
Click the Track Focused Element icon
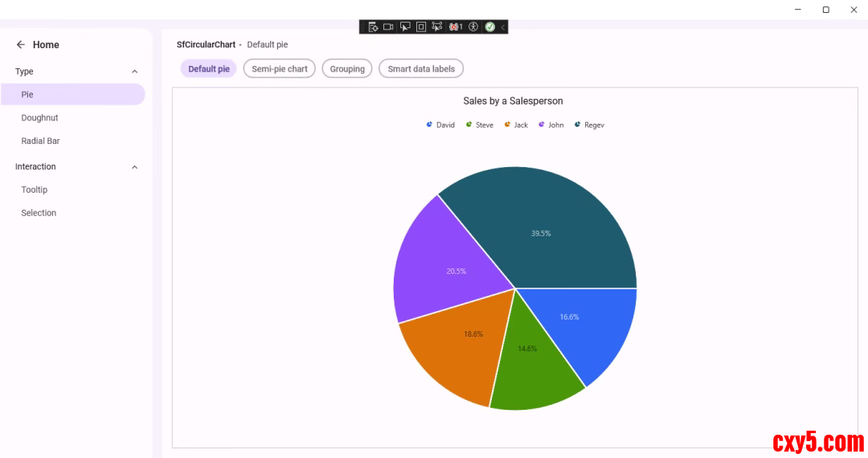pyautogui.click(x=437, y=27)
